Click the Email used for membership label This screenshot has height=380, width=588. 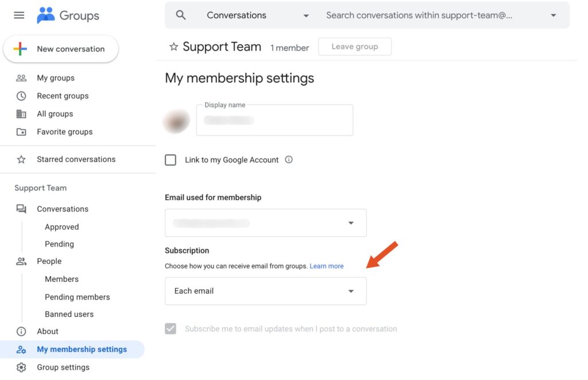[x=213, y=198]
